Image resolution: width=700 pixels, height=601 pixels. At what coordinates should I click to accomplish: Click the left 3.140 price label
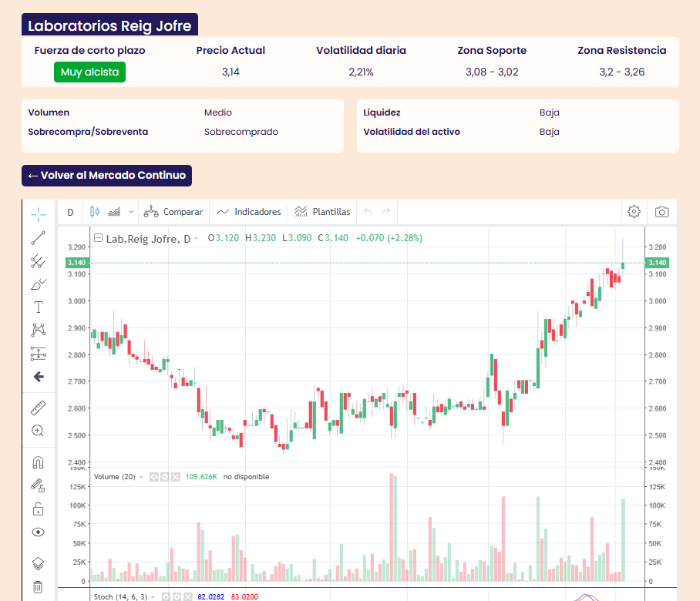[78, 263]
